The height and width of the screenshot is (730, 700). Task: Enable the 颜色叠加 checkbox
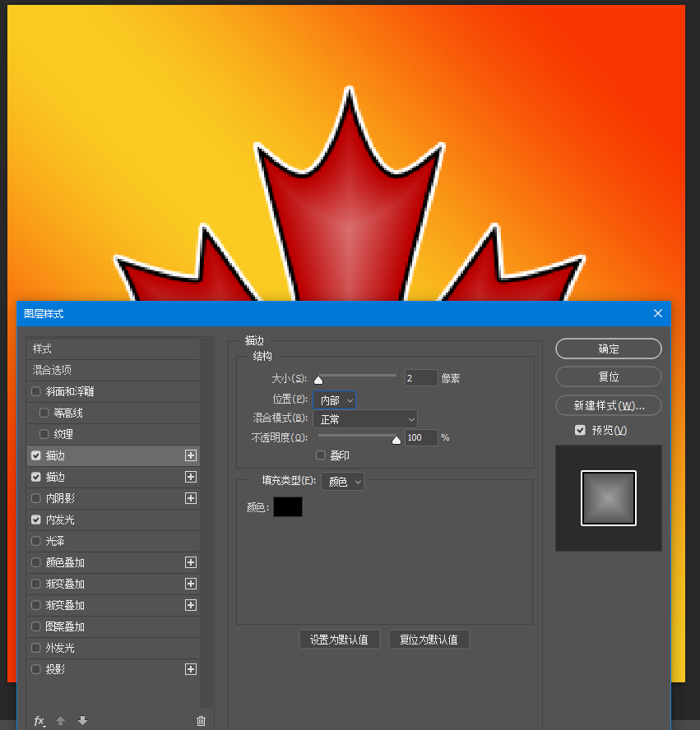(36, 562)
